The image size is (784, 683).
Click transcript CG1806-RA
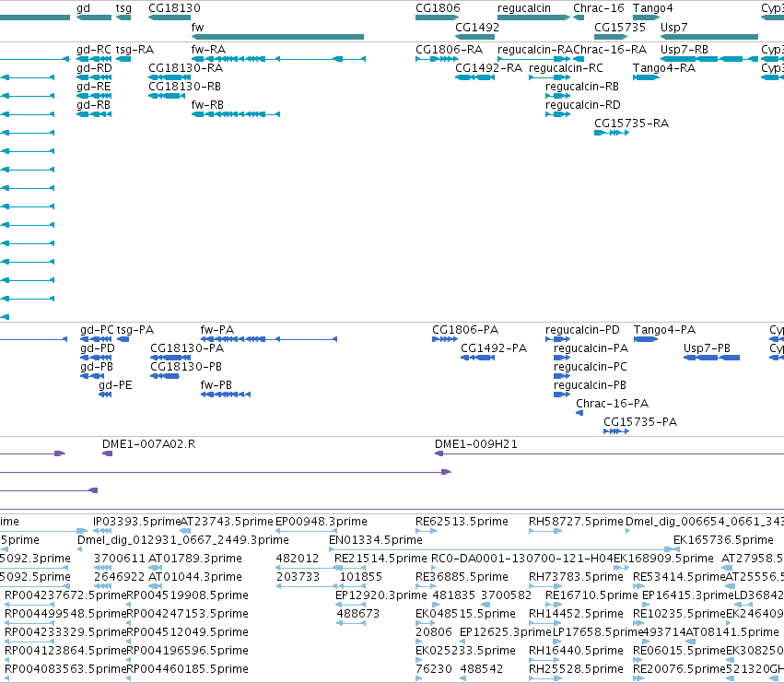pos(437,59)
